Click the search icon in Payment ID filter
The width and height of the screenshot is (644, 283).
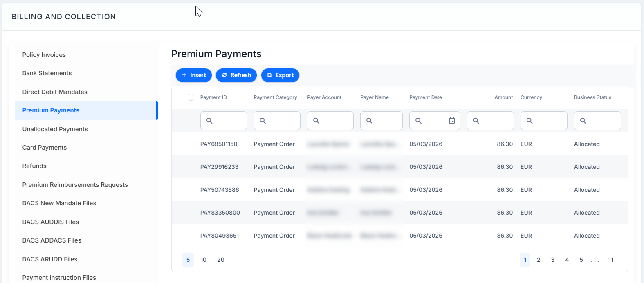pos(209,121)
